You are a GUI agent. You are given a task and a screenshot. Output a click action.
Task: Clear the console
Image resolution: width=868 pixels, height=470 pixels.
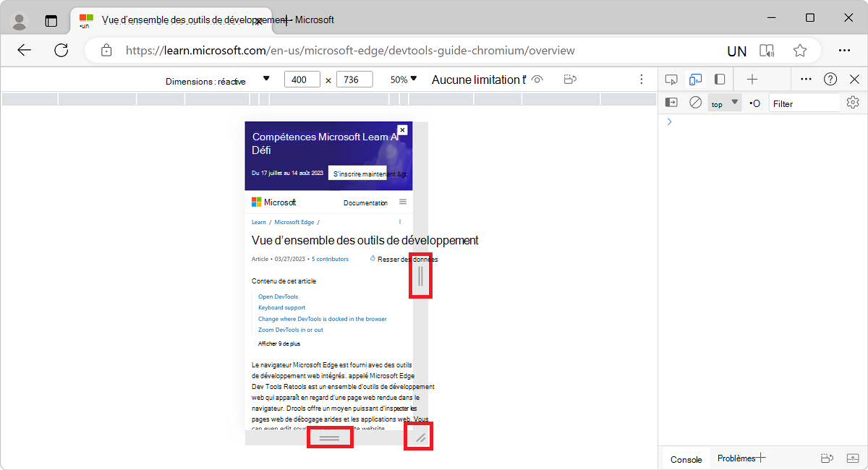pos(695,103)
